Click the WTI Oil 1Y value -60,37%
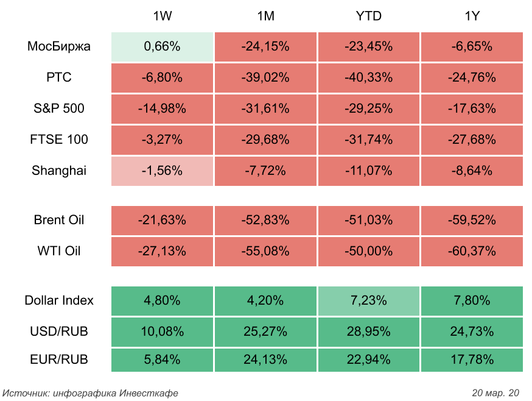Viewport: 532px width, 401px height. tap(471, 251)
